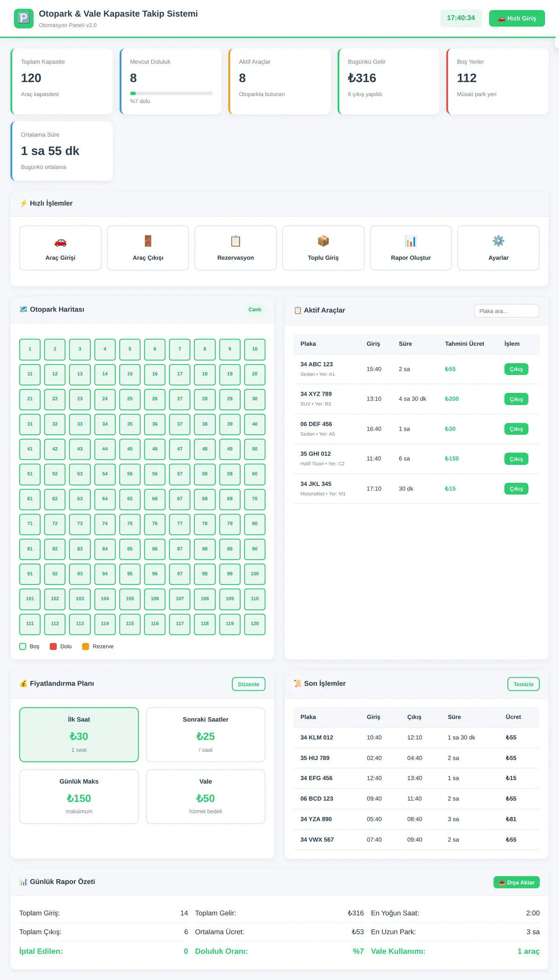Select the İlk Saat pricing card
The width and height of the screenshot is (559, 980).
pyautogui.click(x=79, y=735)
